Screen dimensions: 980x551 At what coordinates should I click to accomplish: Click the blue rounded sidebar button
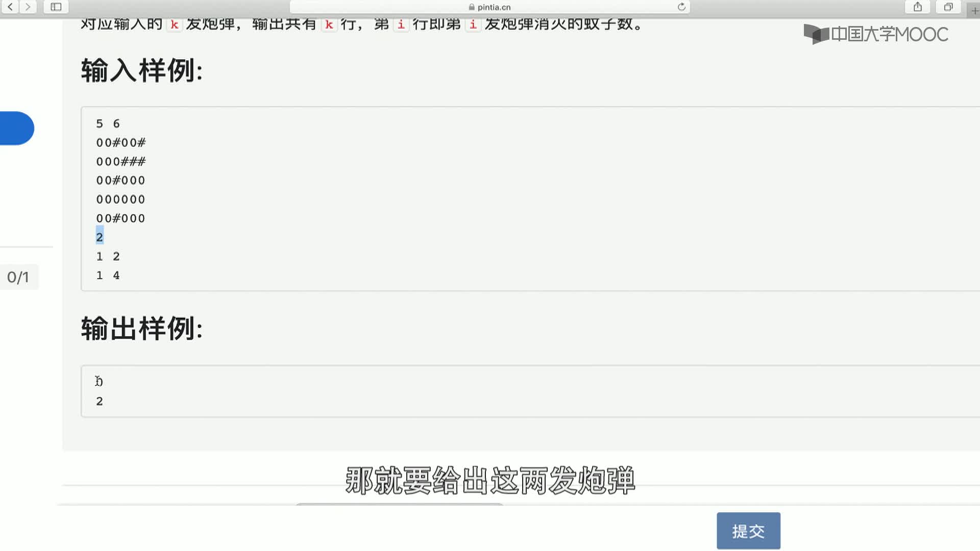coord(16,128)
